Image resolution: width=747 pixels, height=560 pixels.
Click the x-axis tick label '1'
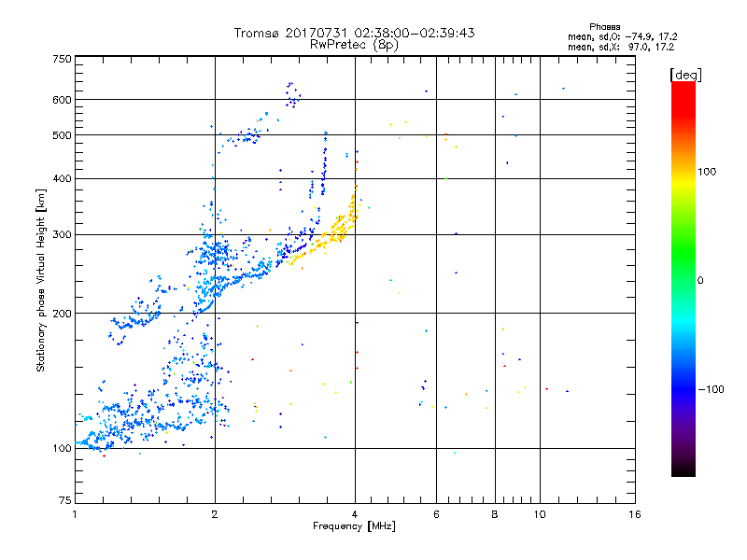point(75,514)
